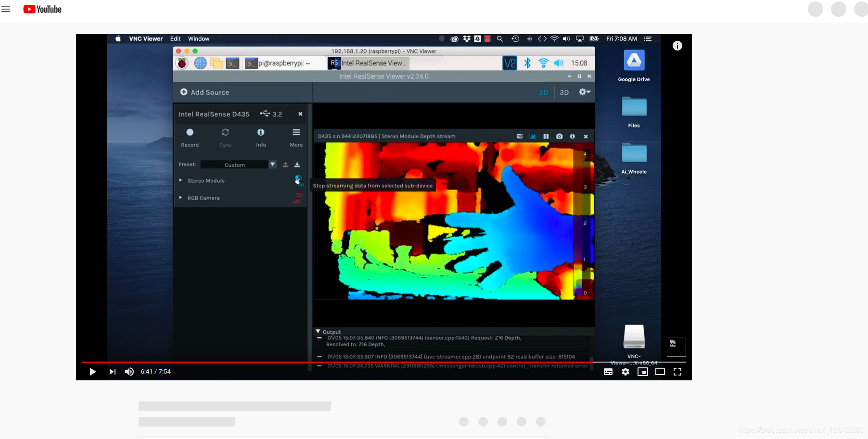Open the Raspberry Pi file manager
Image resolution: width=868 pixels, height=439 pixels.
click(x=217, y=63)
